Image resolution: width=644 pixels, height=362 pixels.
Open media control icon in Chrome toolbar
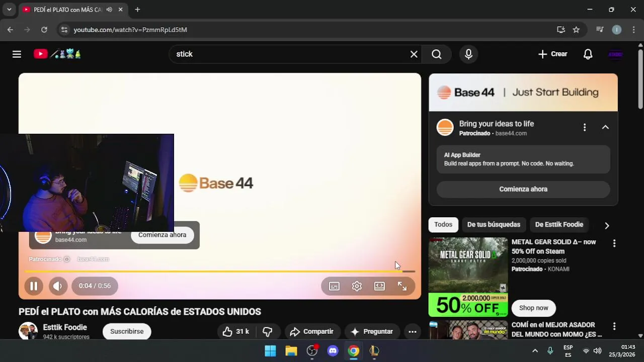pyautogui.click(x=600, y=30)
